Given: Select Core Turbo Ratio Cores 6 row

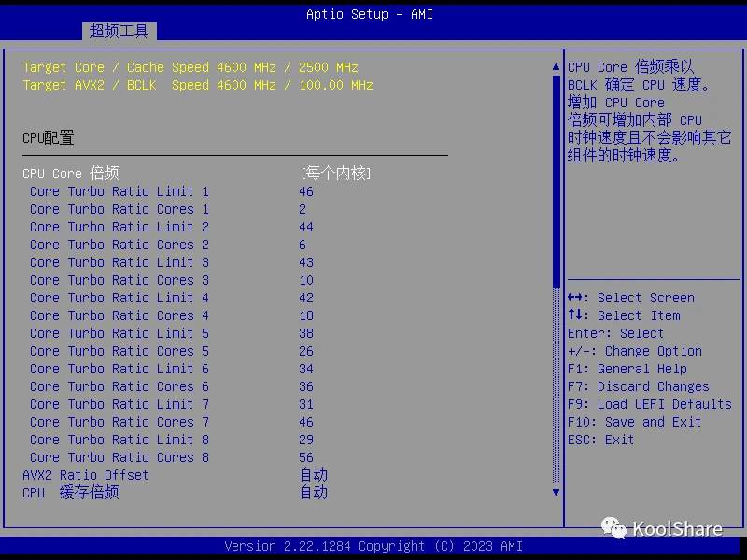Looking at the screenshot, I should tap(172, 386).
